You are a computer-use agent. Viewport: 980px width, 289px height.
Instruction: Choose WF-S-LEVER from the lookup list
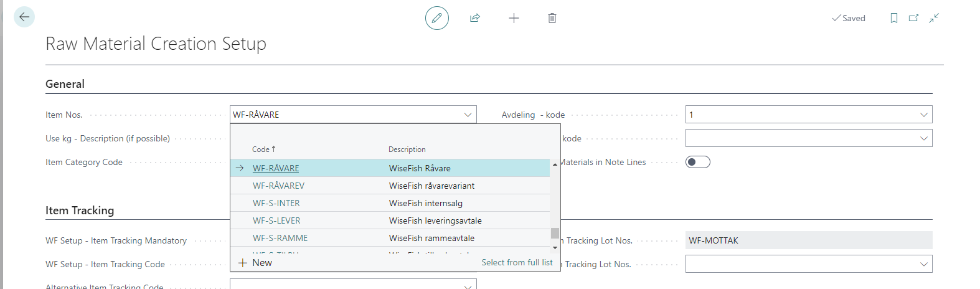[276, 220]
